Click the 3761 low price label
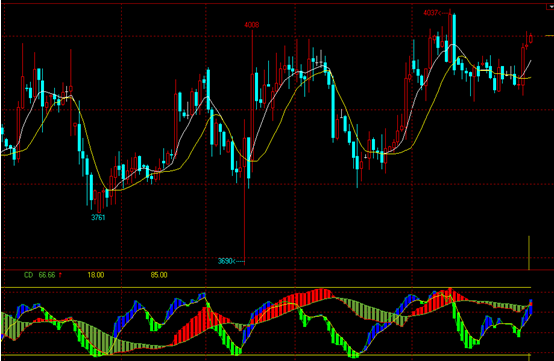Viewport: 554px width, 361px height. click(x=98, y=217)
